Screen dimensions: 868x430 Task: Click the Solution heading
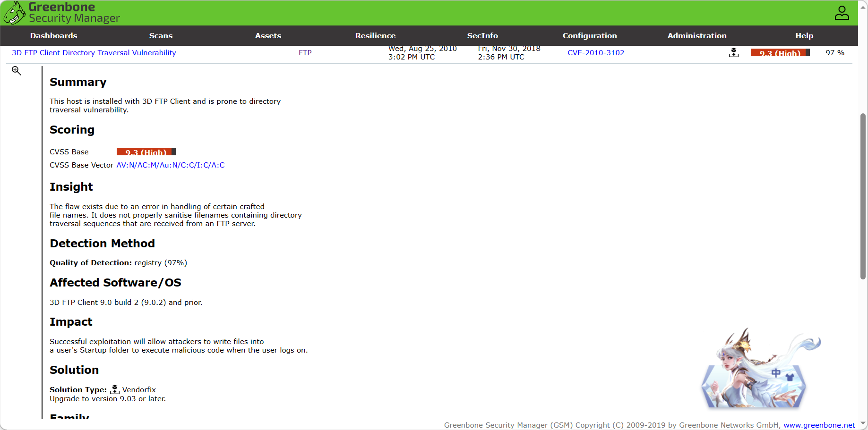click(x=74, y=370)
